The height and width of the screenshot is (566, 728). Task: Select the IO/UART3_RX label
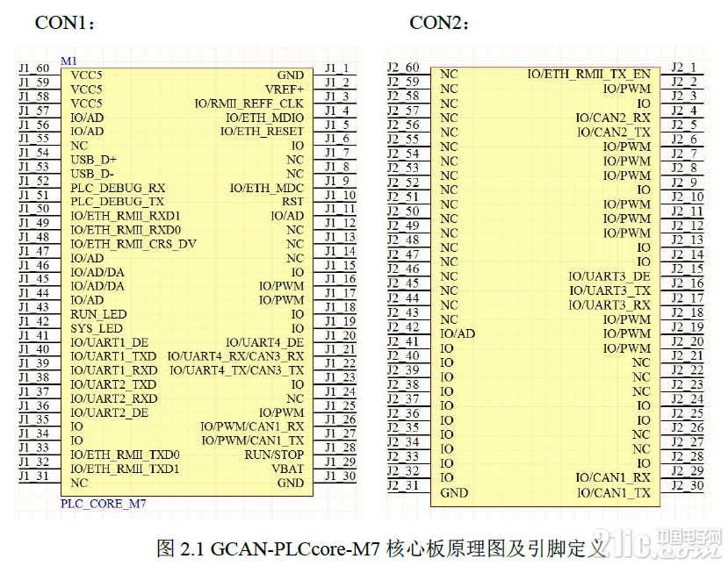(x=609, y=305)
